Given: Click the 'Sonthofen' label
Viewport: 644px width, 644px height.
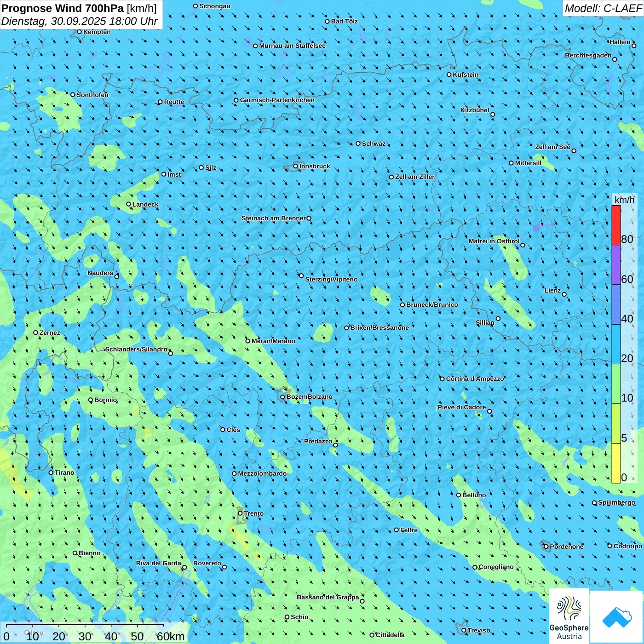Looking at the screenshot, I should coord(92,95).
